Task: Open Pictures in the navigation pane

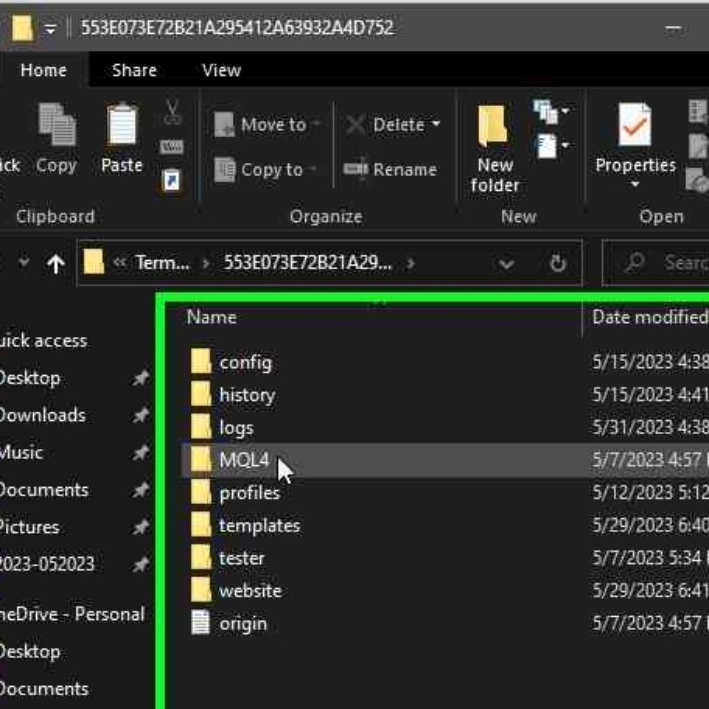Action: pos(30,527)
